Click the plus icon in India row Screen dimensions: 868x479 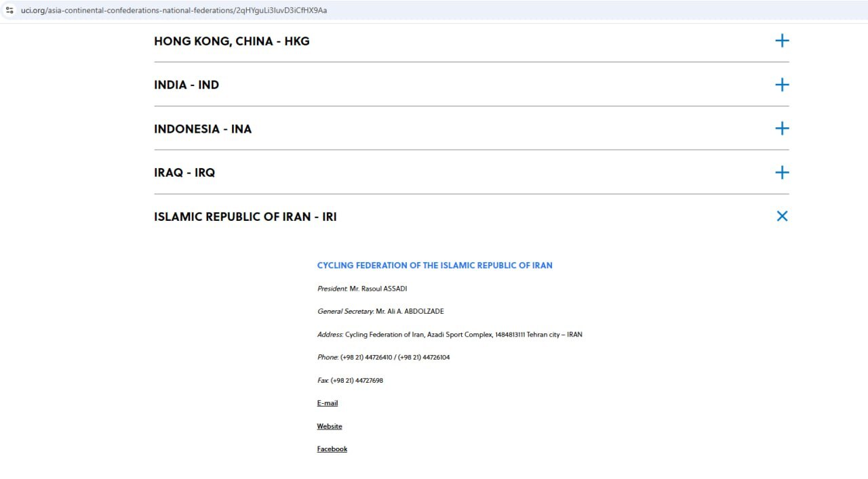tap(782, 85)
